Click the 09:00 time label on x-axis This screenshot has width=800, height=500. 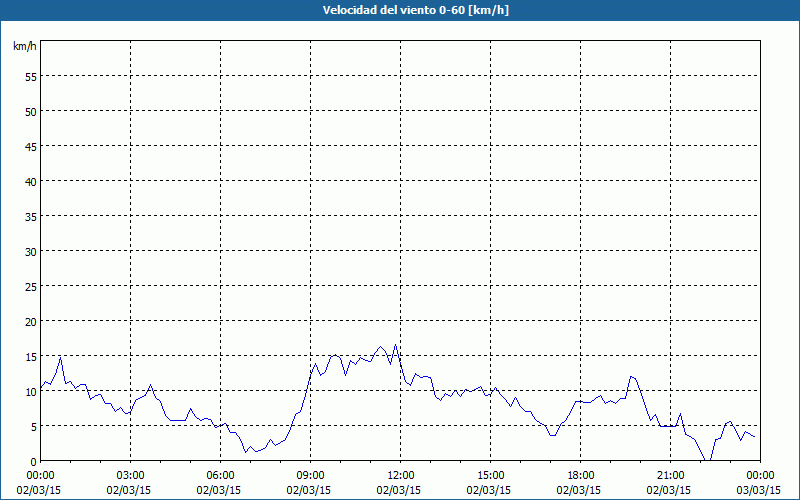[310, 476]
